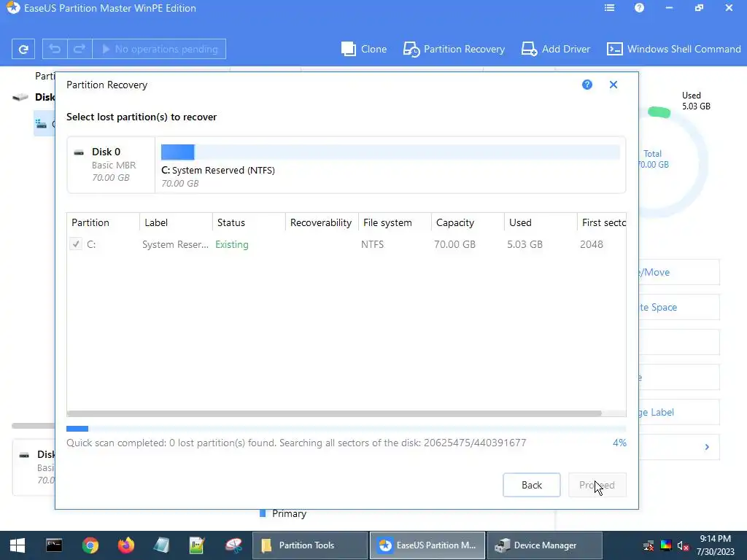Open the Add Driver tool
Screen dimensions: 747x560
555,49
